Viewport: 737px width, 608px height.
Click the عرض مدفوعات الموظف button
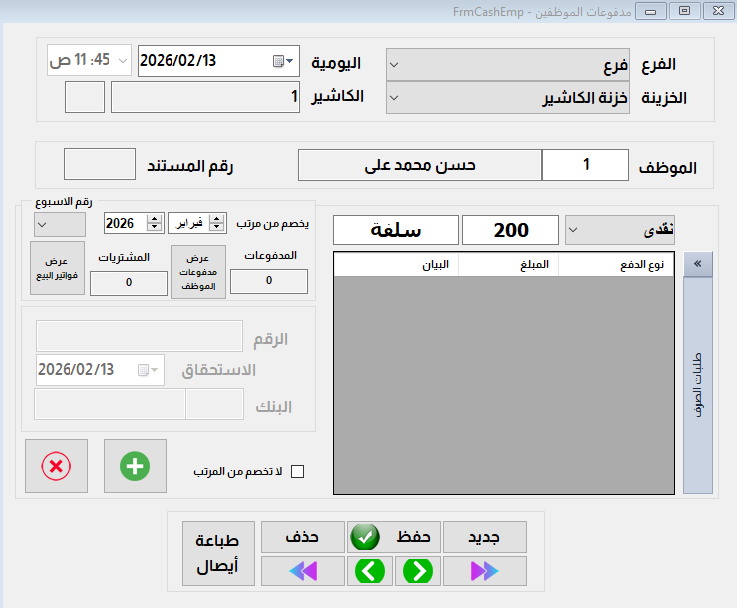click(x=198, y=271)
